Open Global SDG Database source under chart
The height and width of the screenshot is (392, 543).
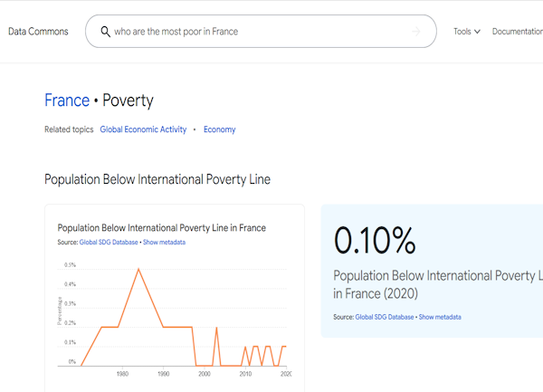coord(109,242)
